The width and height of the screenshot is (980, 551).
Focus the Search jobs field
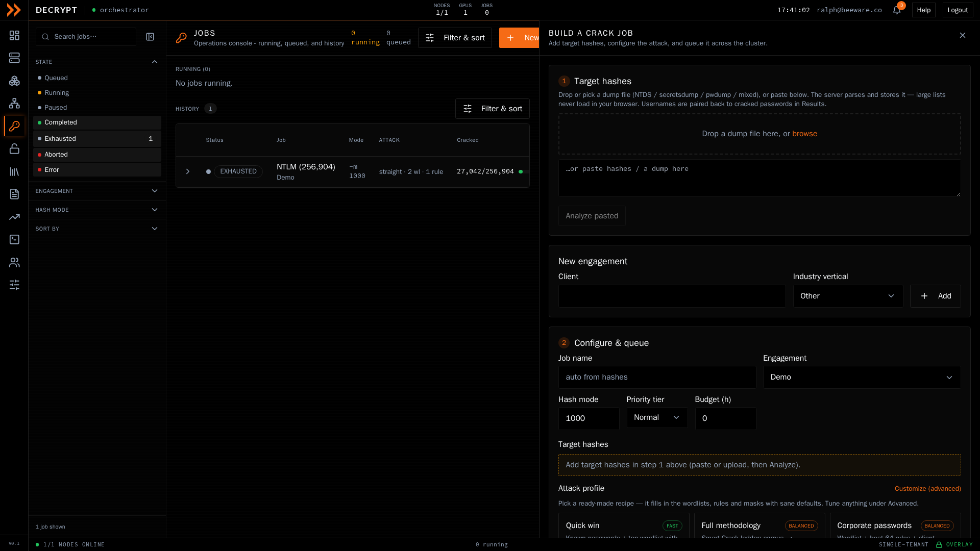pyautogui.click(x=86, y=37)
